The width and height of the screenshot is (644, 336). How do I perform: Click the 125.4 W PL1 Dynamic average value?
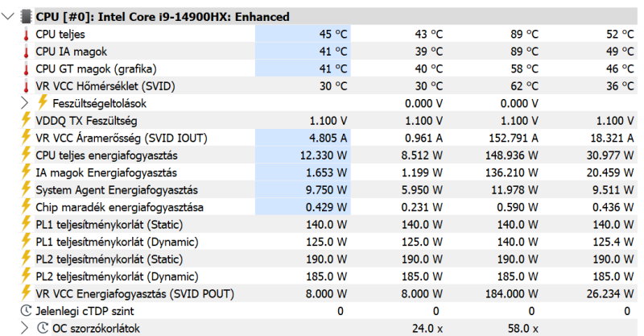coord(613,242)
